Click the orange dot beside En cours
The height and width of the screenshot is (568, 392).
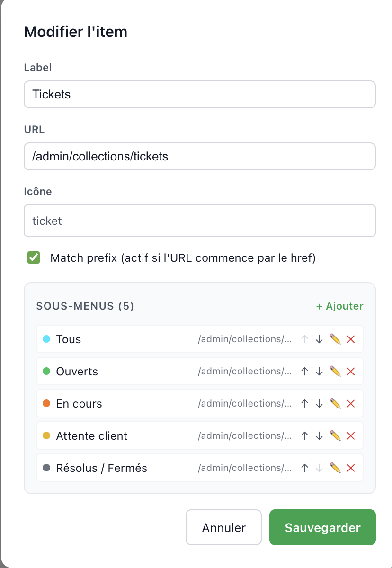[x=46, y=403]
